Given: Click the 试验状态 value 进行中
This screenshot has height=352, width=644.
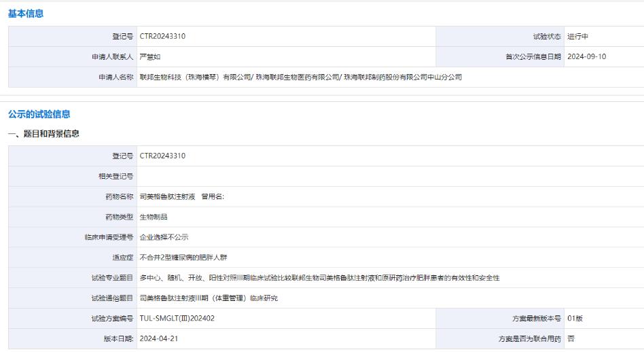Looking at the screenshot, I should pos(577,37).
